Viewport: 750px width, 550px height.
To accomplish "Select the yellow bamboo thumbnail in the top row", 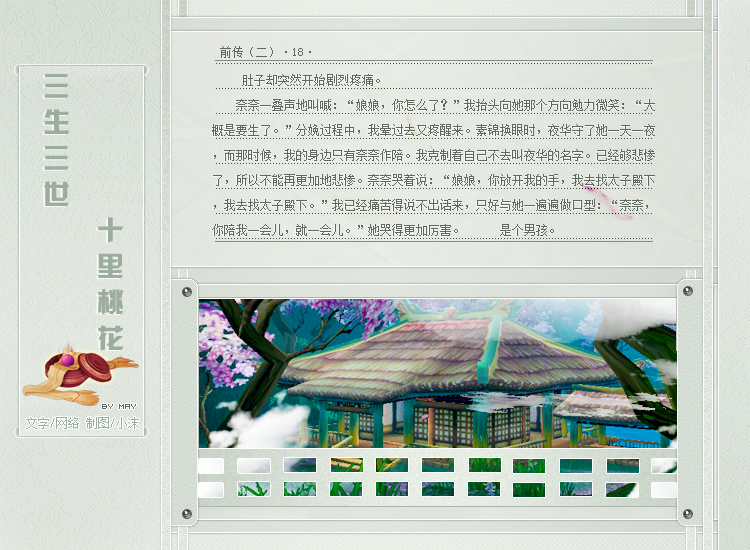I will pyautogui.click(x=347, y=465).
